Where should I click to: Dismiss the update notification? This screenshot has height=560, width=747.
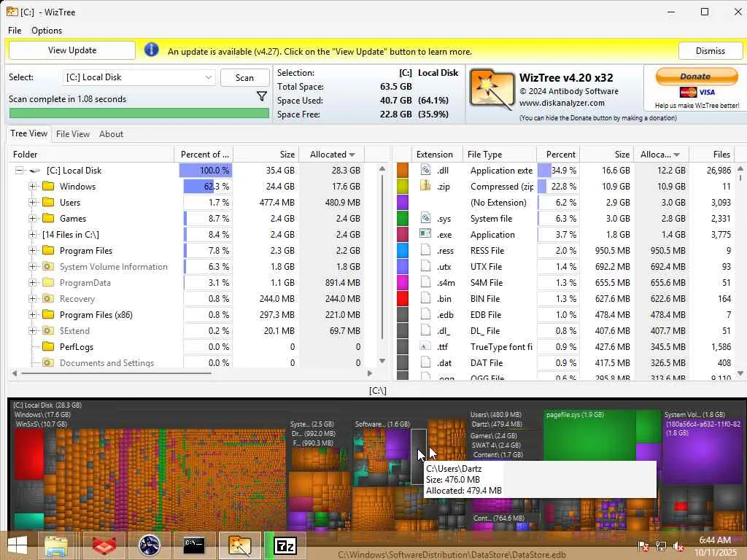pyautogui.click(x=710, y=50)
